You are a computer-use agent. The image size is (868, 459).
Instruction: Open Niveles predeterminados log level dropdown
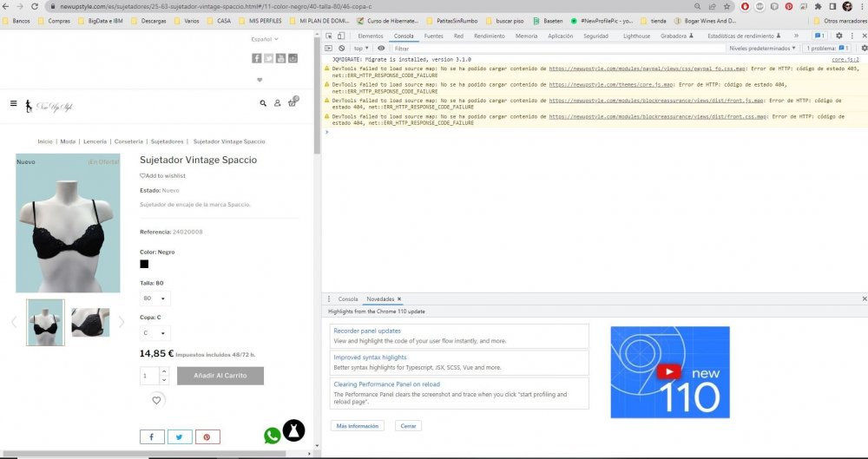pyautogui.click(x=762, y=49)
